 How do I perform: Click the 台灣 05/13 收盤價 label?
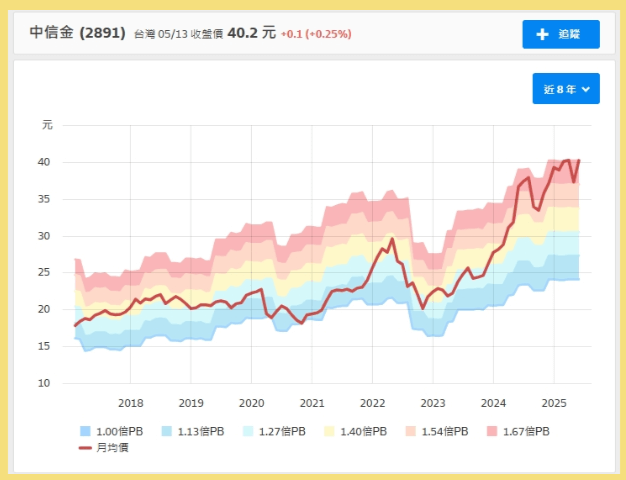(178, 34)
